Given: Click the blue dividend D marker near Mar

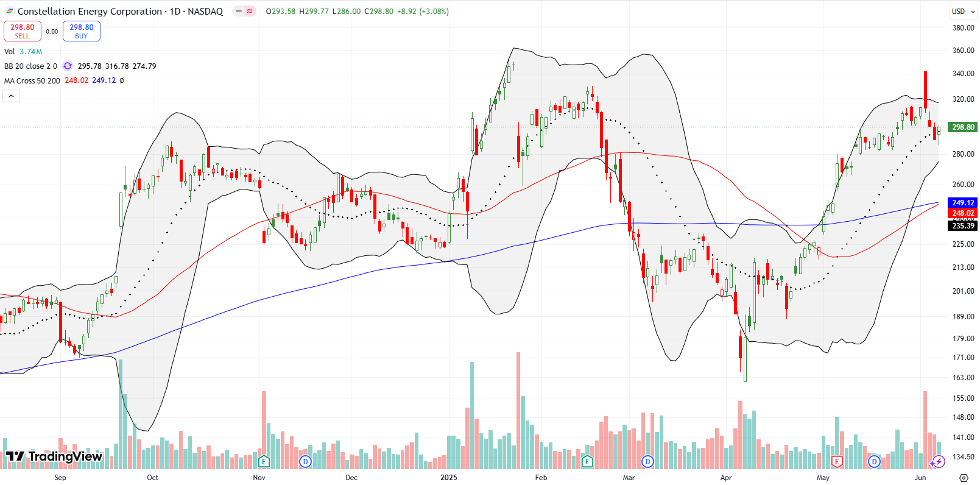Looking at the screenshot, I should pos(647,461).
